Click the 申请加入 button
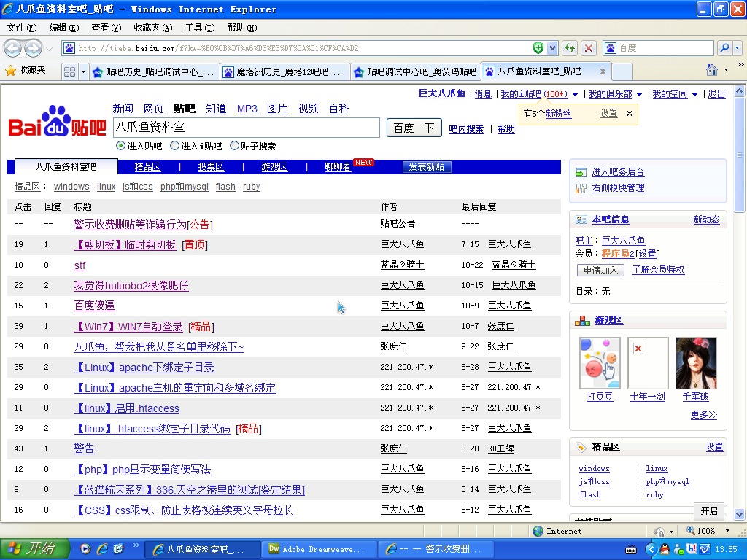 pyautogui.click(x=601, y=271)
